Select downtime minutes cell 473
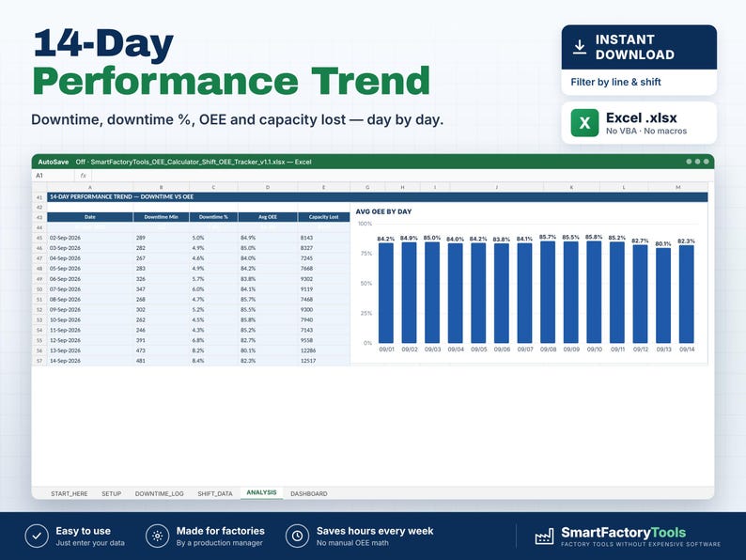This screenshot has width=746, height=560. click(x=162, y=350)
